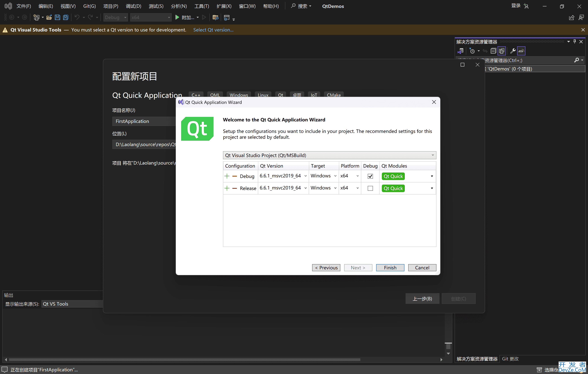Dismiss the Qt Visual Studio Tools warning bar

[583, 30]
